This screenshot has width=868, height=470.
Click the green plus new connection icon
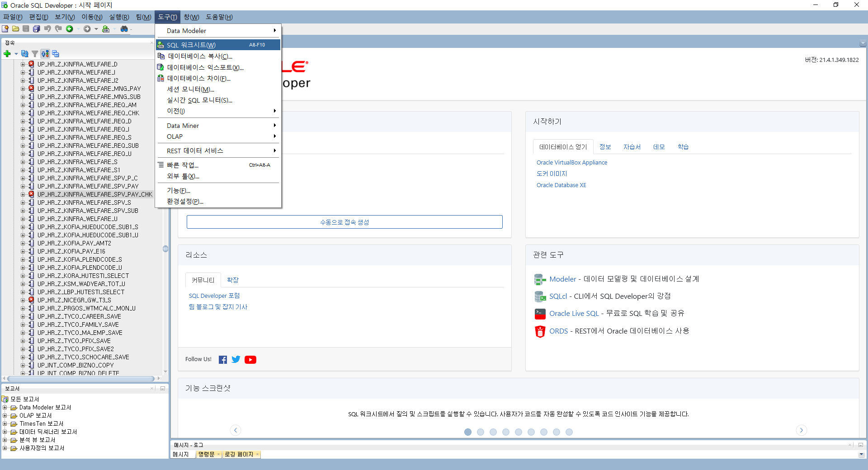point(7,54)
